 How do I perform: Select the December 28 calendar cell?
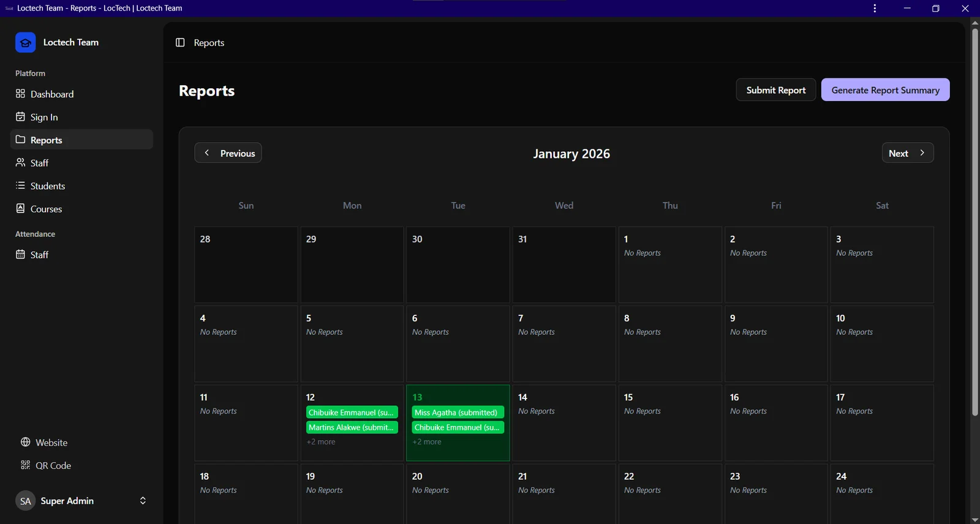coord(246,264)
